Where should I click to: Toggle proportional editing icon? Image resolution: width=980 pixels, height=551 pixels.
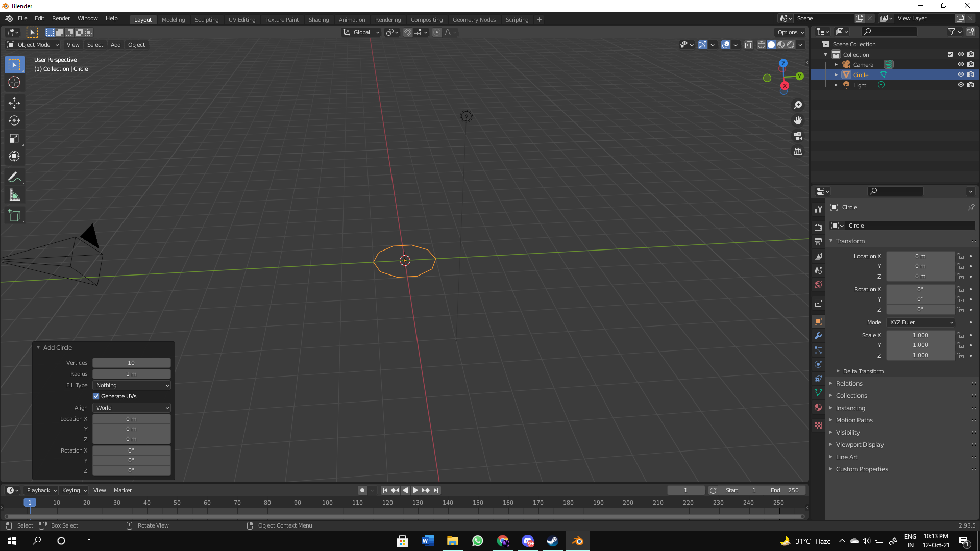tap(437, 32)
